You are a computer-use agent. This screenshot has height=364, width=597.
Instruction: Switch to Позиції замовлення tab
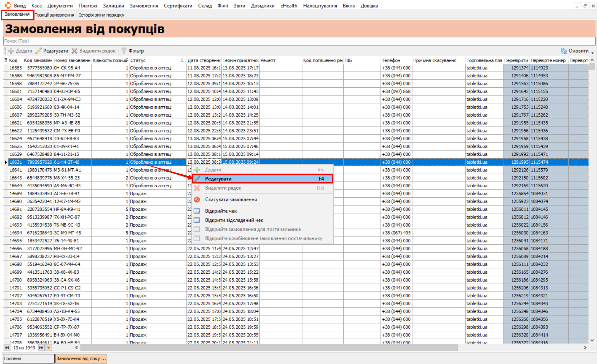(x=55, y=15)
